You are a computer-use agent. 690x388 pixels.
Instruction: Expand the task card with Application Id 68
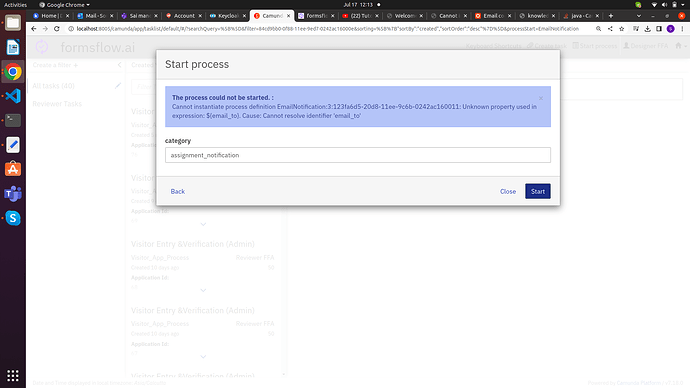pos(203,290)
